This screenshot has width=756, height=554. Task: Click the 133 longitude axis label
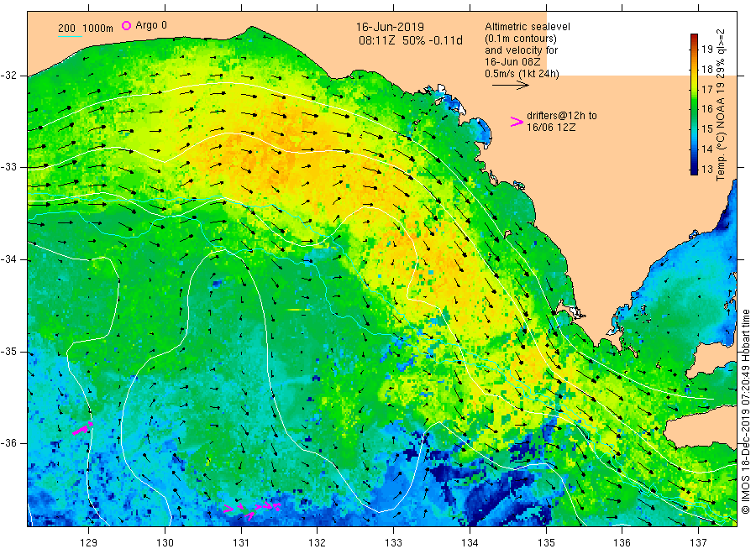tap(393, 543)
